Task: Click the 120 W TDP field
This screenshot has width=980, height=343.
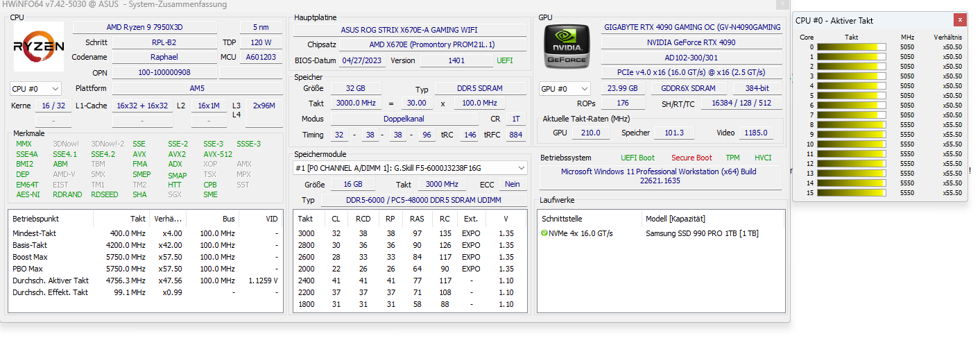Action: [x=261, y=42]
